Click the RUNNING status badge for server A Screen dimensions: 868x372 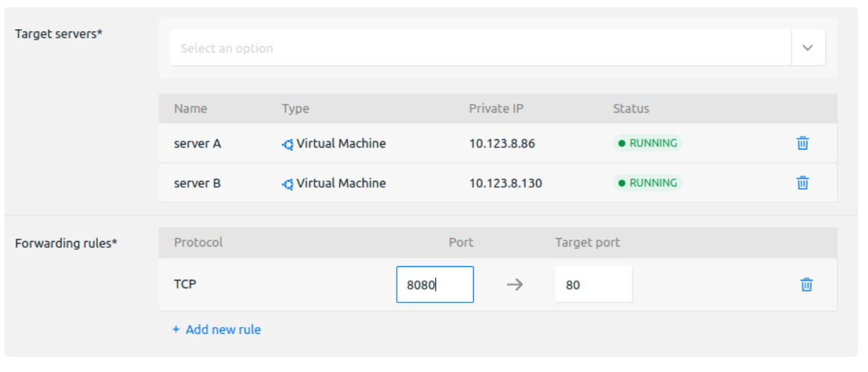(x=647, y=143)
